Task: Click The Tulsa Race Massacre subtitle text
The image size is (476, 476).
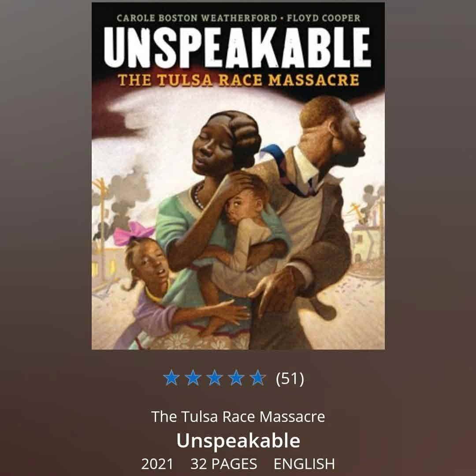Action: pos(238,416)
